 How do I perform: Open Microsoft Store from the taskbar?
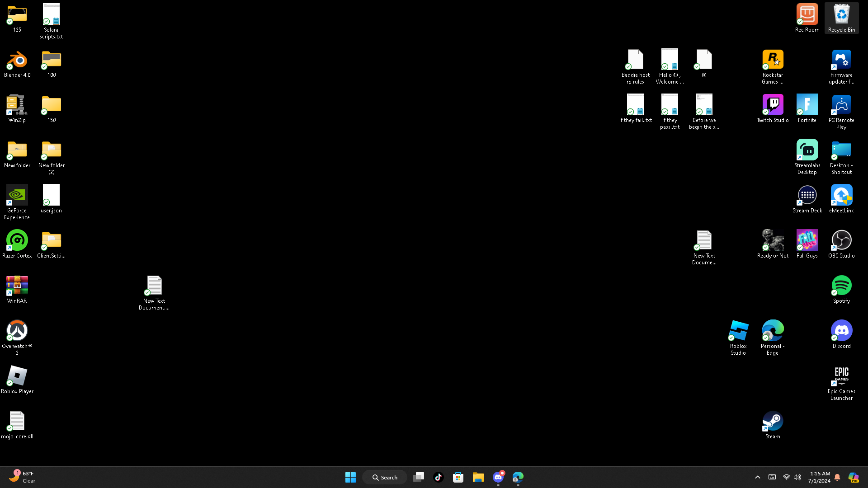tap(458, 477)
